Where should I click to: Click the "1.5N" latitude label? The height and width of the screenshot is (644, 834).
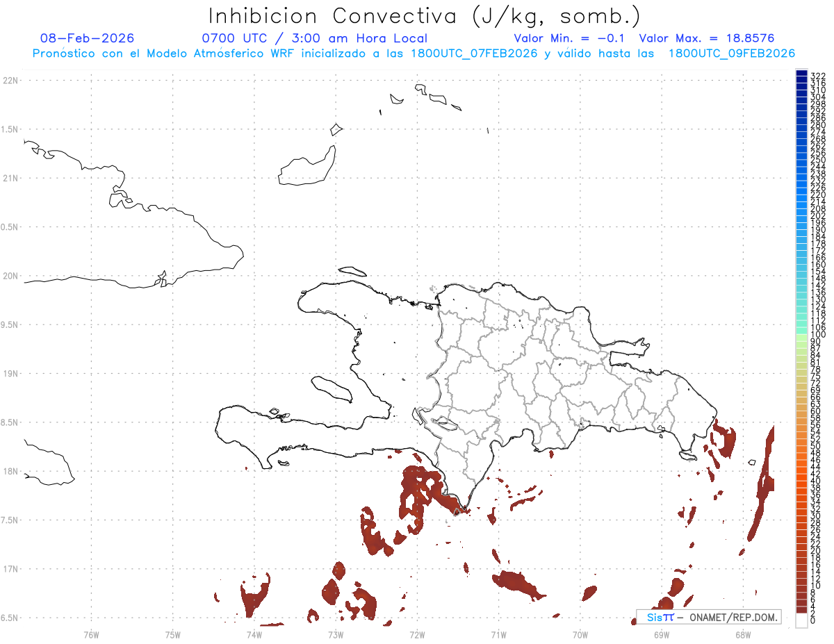pos(10,129)
